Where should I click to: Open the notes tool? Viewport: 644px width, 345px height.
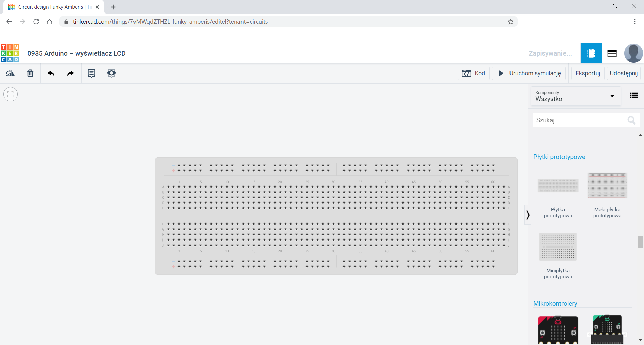(91, 73)
